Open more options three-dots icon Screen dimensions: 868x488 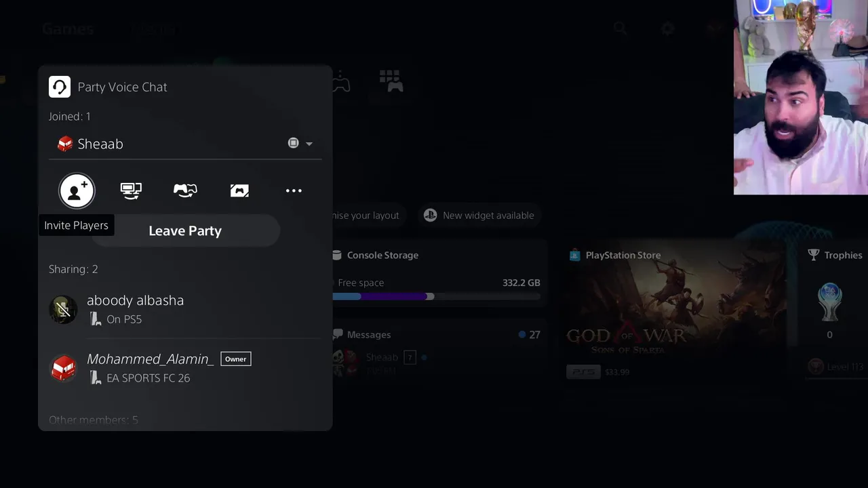pyautogui.click(x=294, y=190)
